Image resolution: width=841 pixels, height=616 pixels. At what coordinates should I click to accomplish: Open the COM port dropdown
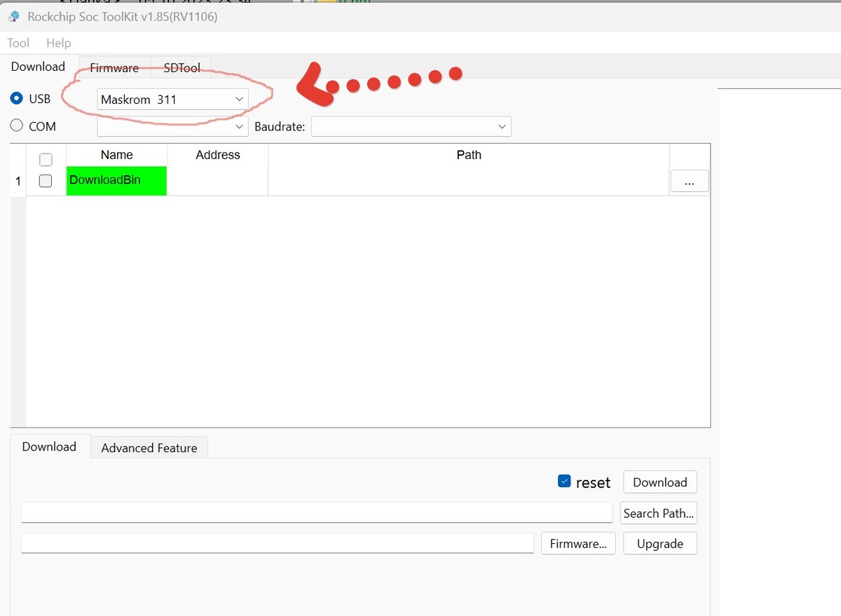coord(172,126)
